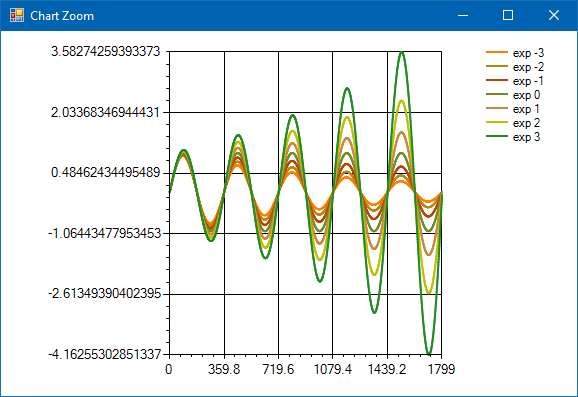578x397 pixels.
Task: Click x-axis label 1799
Action: [442, 369]
